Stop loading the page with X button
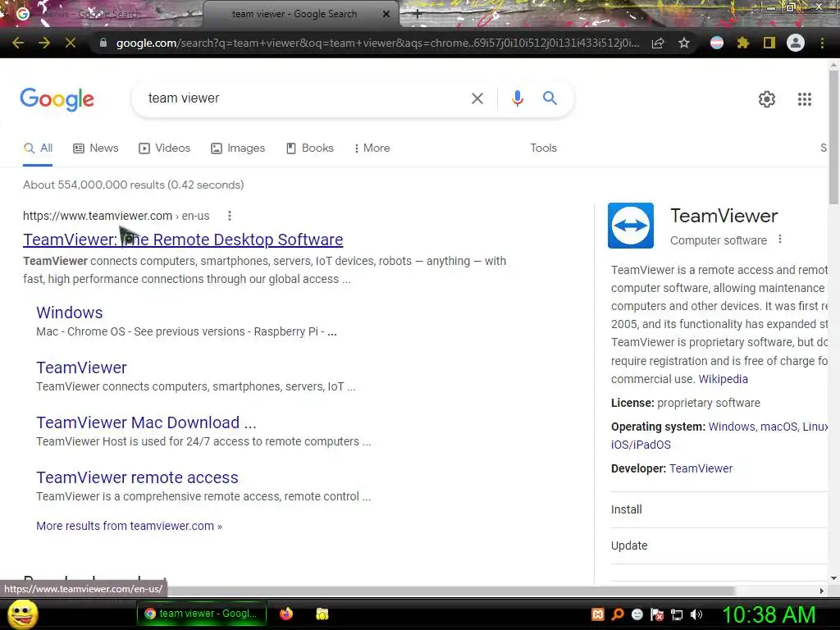 [71, 43]
